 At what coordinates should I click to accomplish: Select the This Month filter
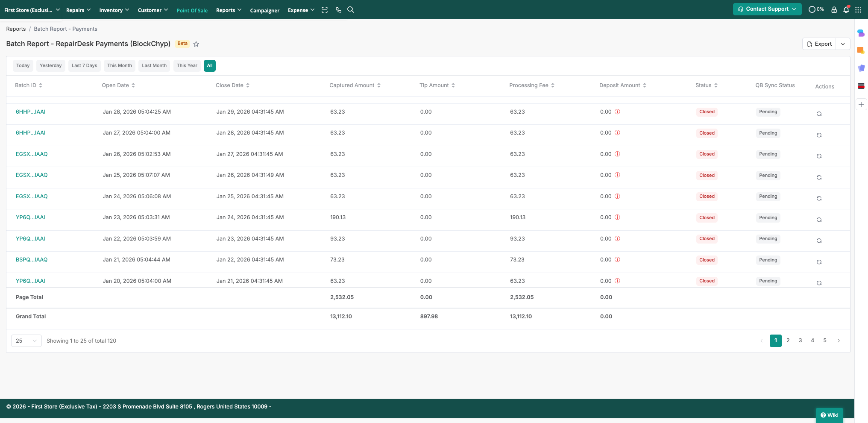(x=120, y=66)
